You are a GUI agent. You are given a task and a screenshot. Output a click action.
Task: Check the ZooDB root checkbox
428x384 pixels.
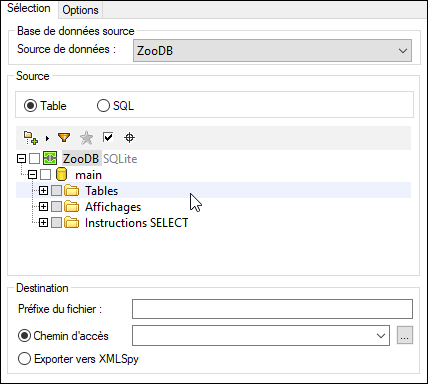pyautogui.click(x=34, y=159)
